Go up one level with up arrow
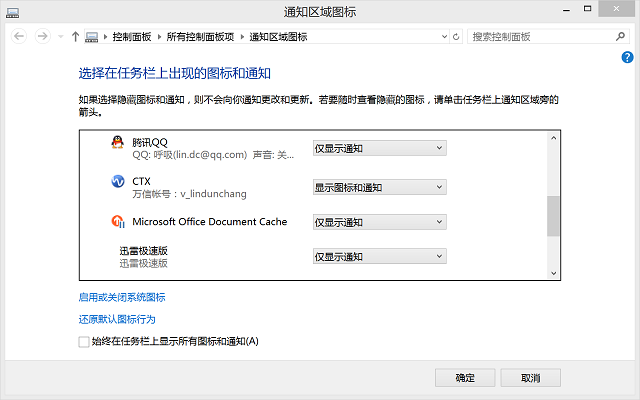640x400 pixels. click(x=75, y=37)
